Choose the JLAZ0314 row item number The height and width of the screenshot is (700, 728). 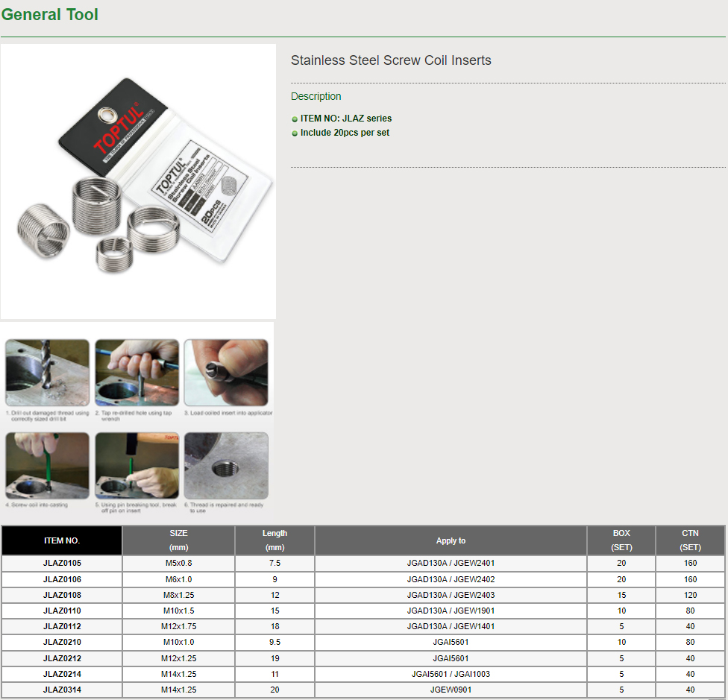click(x=62, y=690)
